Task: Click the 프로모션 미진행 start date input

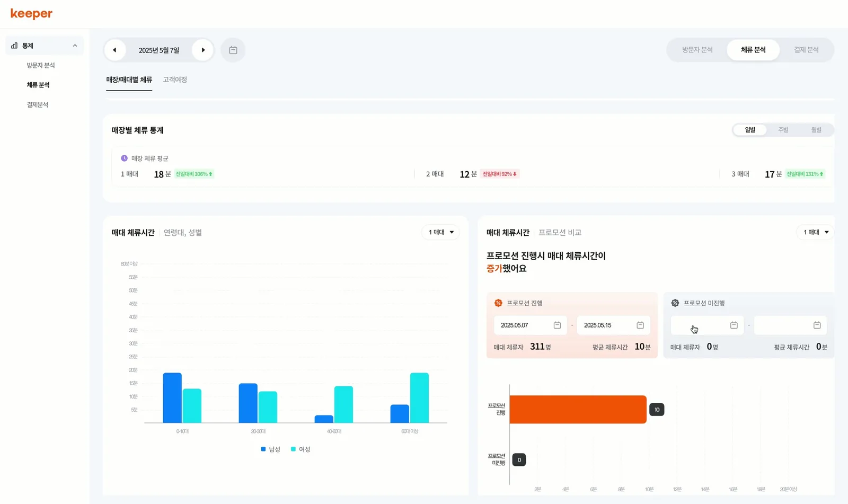Action: tap(707, 325)
